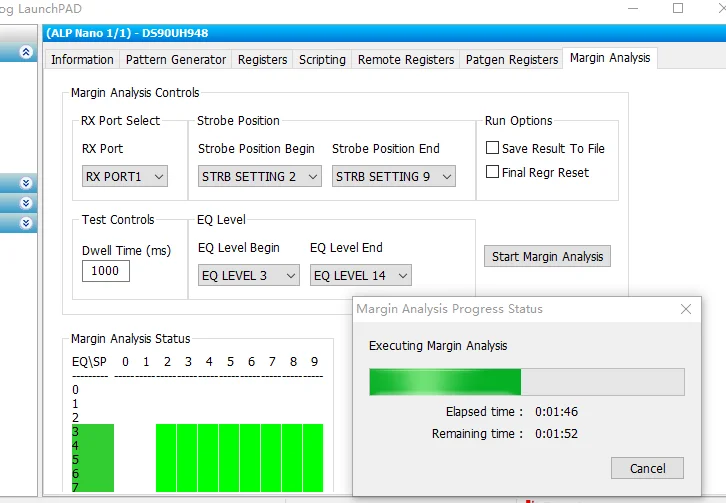Close the Margin Analysis Progress Status dialog
The image size is (726, 503).
tap(686, 309)
